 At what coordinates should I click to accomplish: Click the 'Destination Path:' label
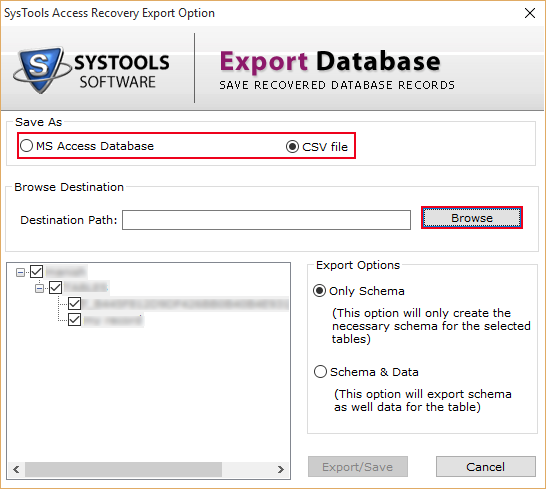coord(69,220)
